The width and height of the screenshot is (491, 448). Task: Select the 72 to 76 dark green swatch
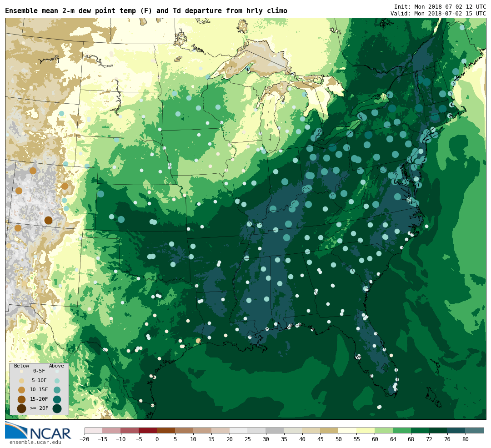pos(438,430)
